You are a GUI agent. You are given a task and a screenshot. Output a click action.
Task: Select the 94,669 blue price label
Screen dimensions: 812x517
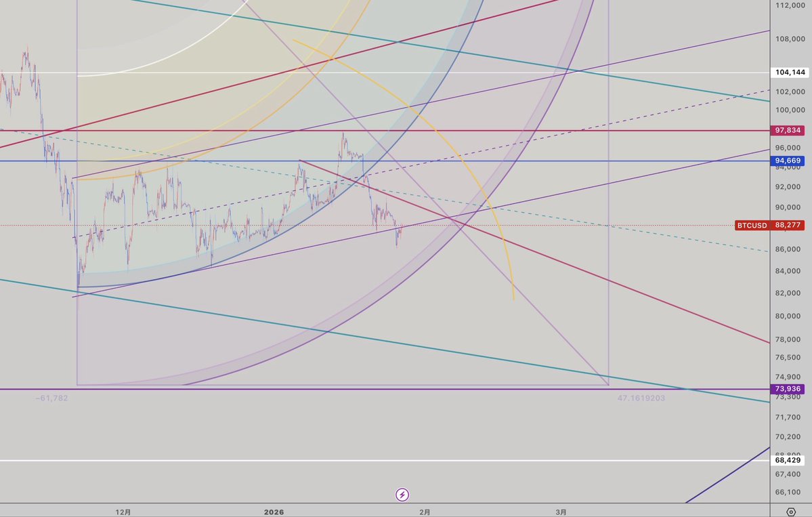coord(788,161)
